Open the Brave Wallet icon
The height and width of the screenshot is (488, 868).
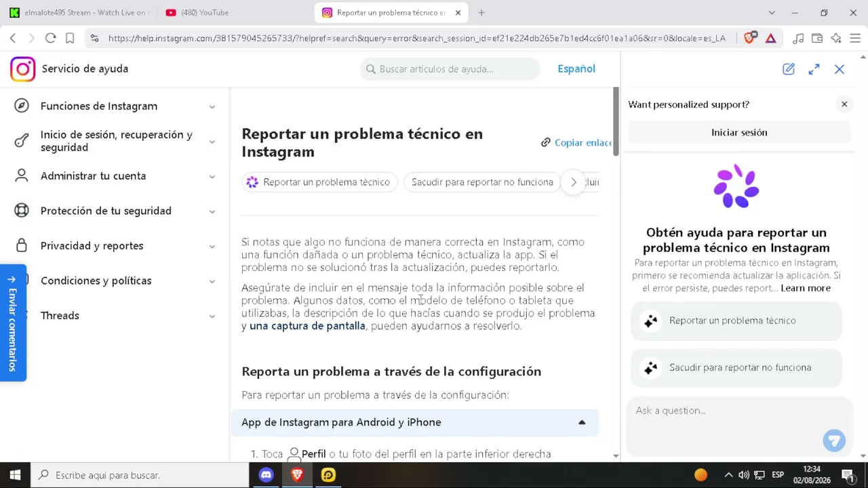coord(817,39)
